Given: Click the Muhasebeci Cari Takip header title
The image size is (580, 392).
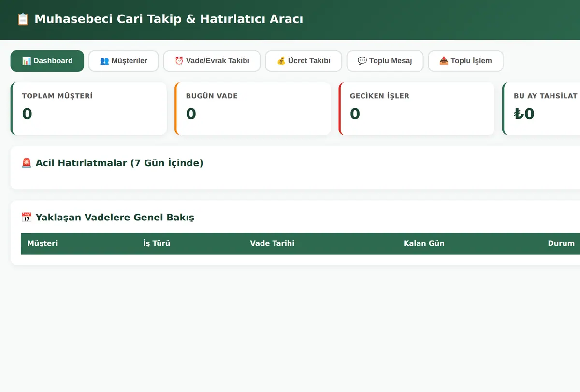Looking at the screenshot, I should [169, 19].
